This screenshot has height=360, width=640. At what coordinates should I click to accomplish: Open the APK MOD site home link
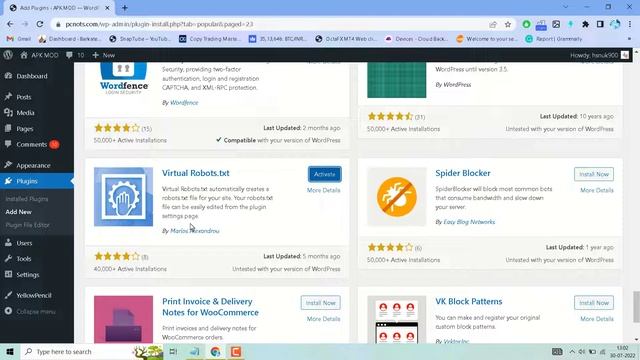point(39,55)
